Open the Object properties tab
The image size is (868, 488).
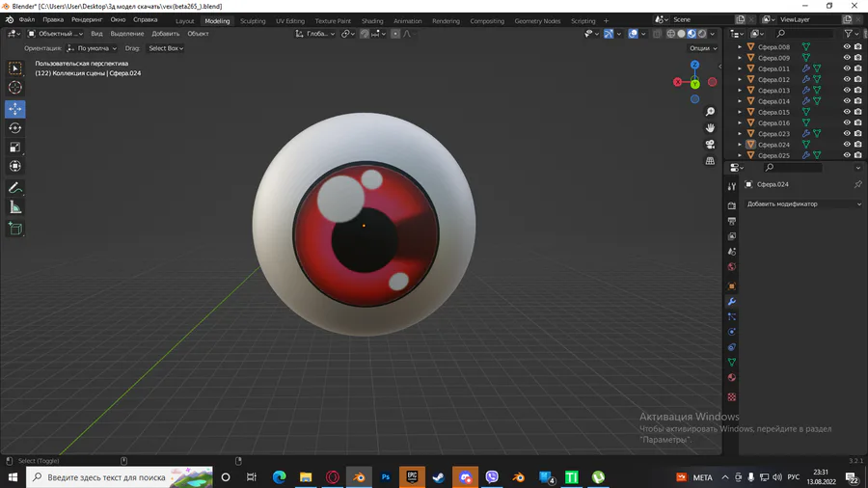click(732, 286)
